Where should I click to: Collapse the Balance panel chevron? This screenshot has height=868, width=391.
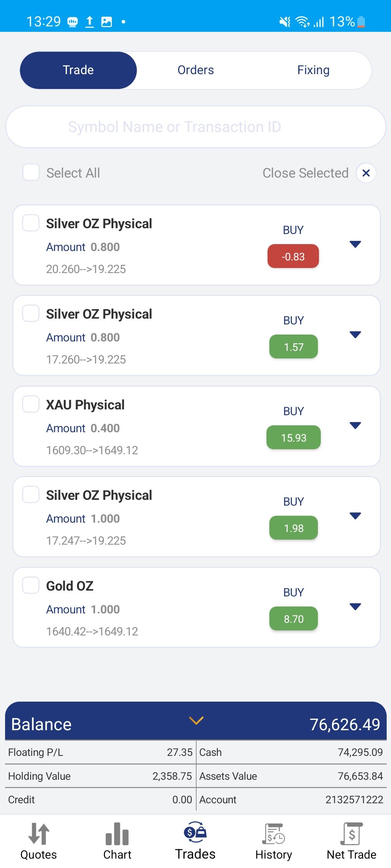coord(196,720)
